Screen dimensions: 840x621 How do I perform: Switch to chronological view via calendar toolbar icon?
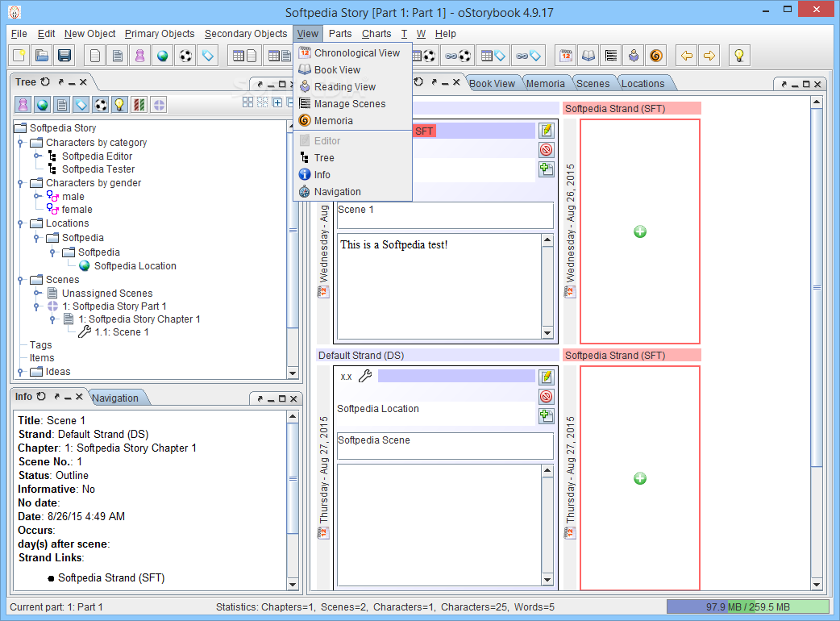coord(566,55)
